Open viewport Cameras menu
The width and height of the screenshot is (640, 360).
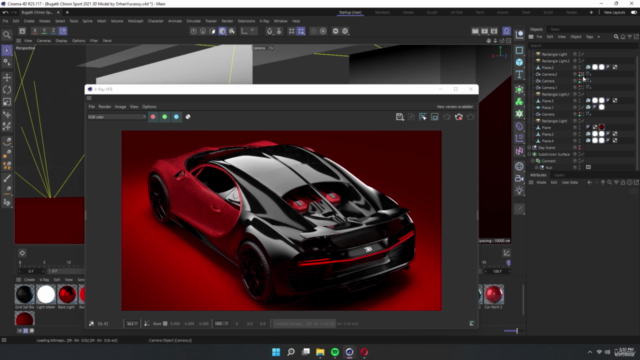click(x=44, y=41)
